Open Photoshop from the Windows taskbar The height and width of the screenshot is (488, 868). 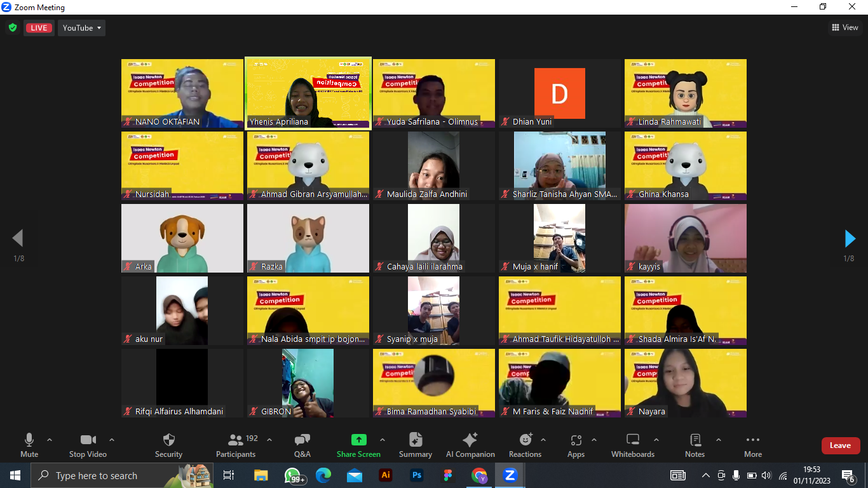pyautogui.click(x=417, y=475)
